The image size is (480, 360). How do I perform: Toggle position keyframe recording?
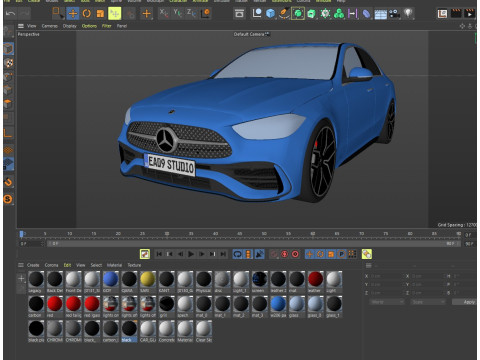310,254
